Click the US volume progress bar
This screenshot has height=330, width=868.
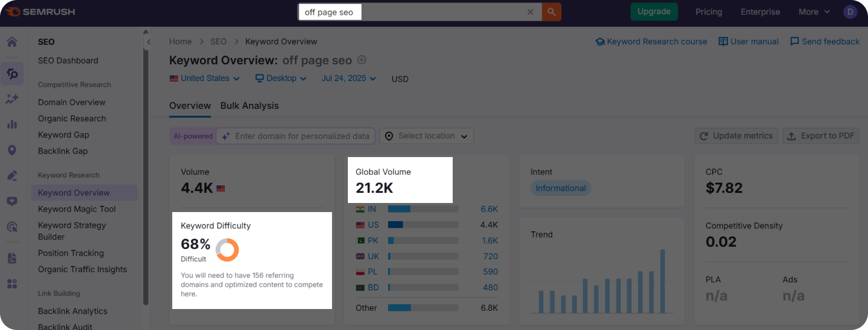click(423, 225)
